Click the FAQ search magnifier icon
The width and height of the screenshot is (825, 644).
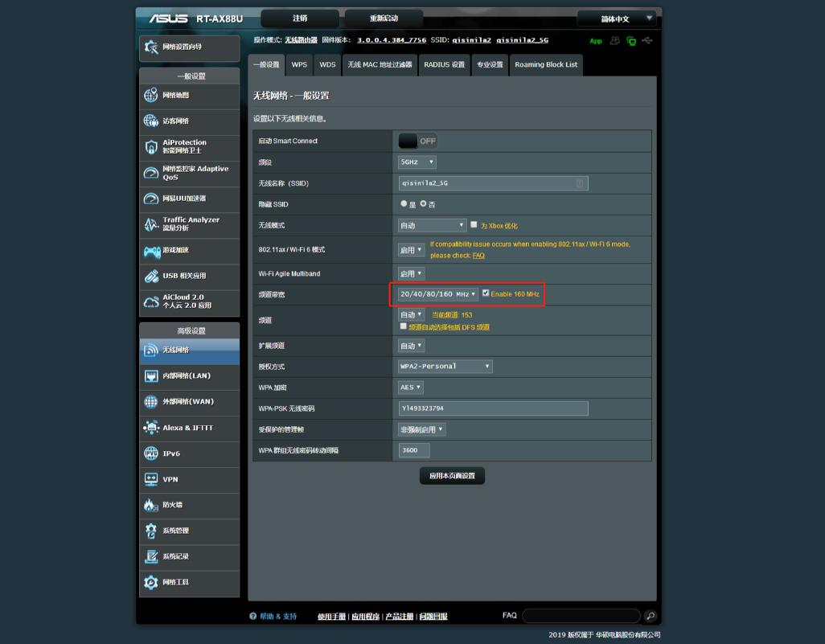pyautogui.click(x=651, y=617)
